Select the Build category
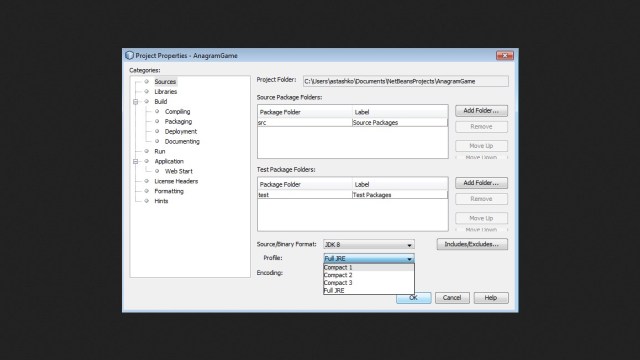This screenshot has height=360, width=640. pyautogui.click(x=160, y=102)
